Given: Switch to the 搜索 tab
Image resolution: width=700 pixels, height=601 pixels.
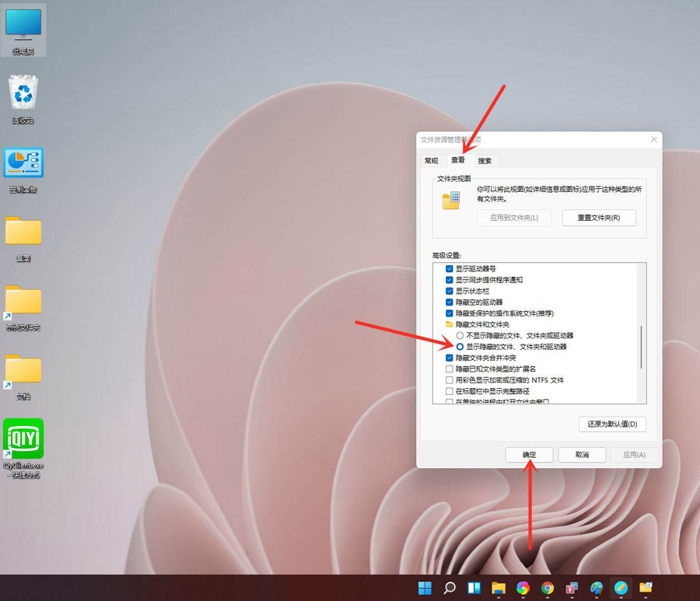Looking at the screenshot, I should (x=485, y=160).
